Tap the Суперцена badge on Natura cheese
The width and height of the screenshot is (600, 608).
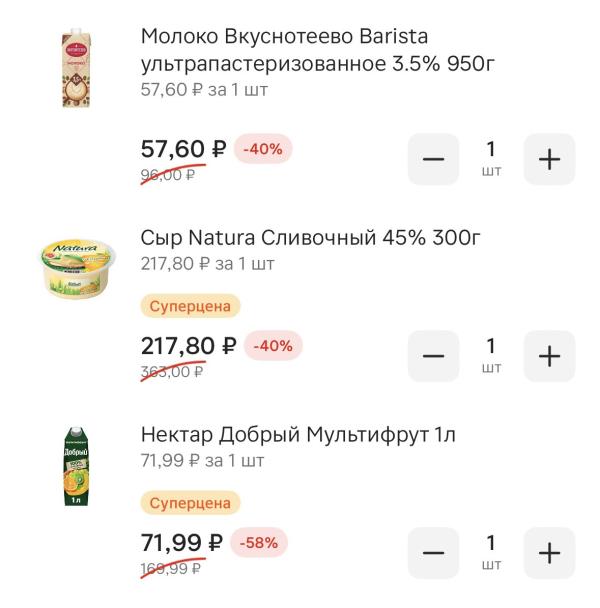coord(190,306)
